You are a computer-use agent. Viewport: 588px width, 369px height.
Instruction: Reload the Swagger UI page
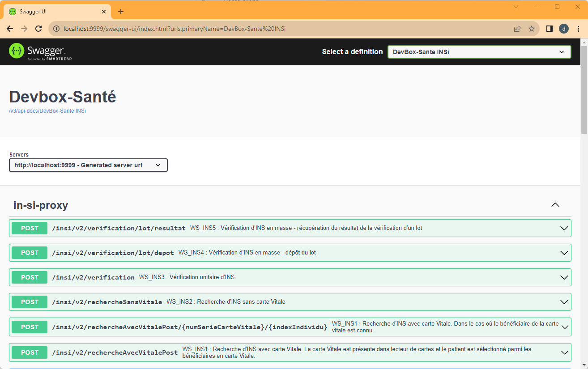38,29
